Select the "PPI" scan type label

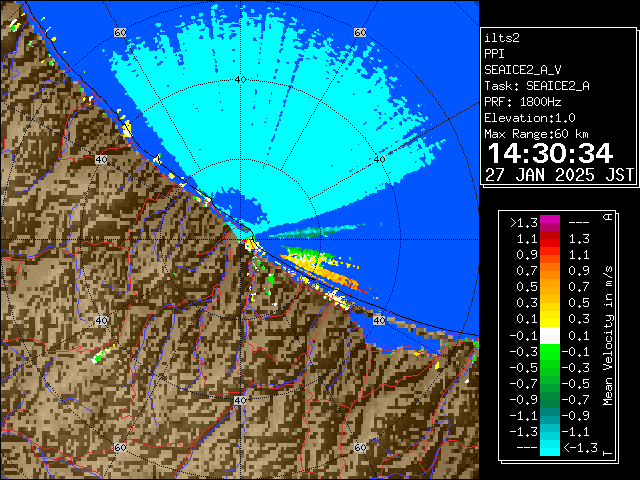494,54
